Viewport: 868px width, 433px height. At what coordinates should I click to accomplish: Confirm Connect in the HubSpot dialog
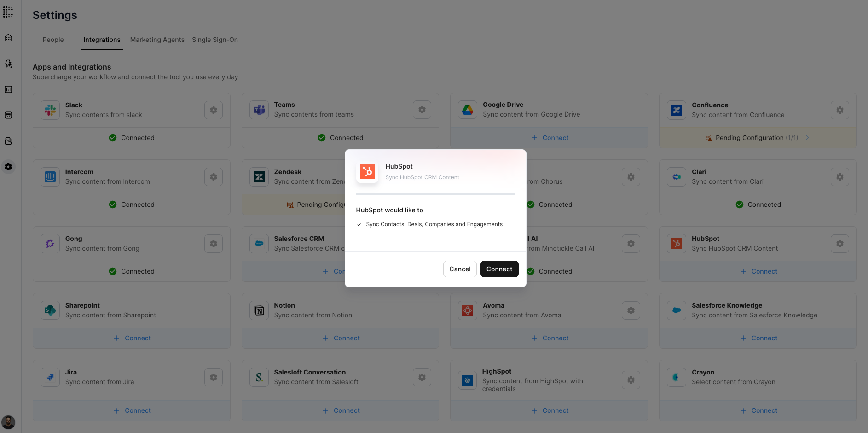(499, 269)
